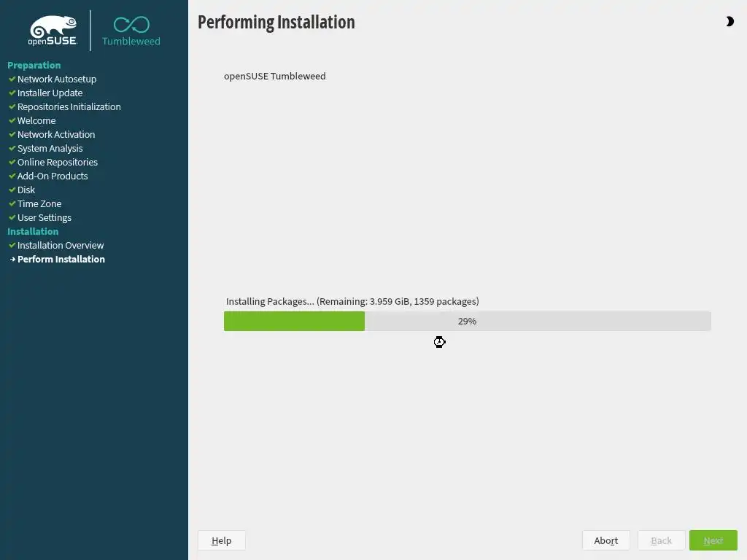Select Add-On Products step
747x560 pixels.
[53, 176]
